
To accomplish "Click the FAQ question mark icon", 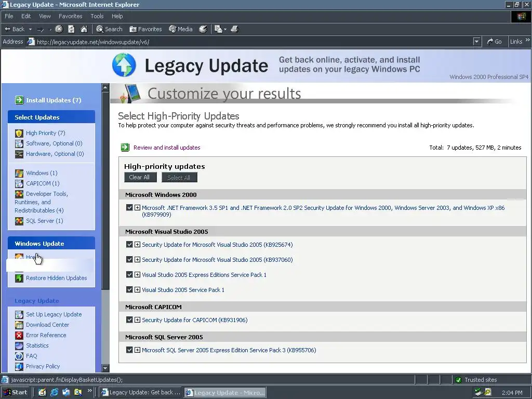I will coord(19,356).
